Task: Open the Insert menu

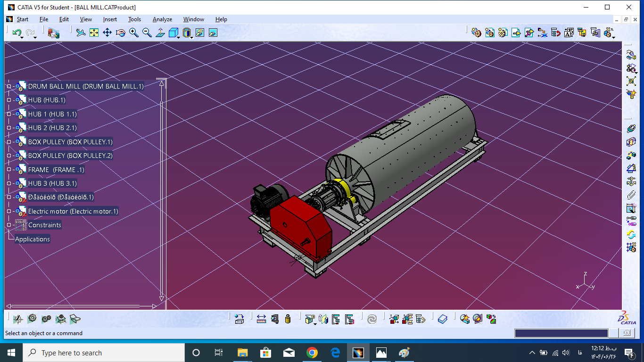Action: coord(110,19)
